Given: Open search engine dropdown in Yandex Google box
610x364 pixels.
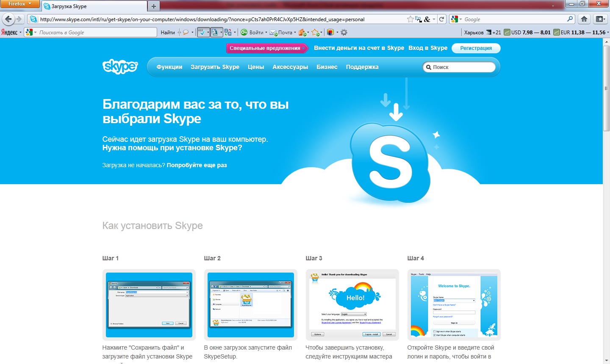Looking at the screenshot, I should (36, 33).
